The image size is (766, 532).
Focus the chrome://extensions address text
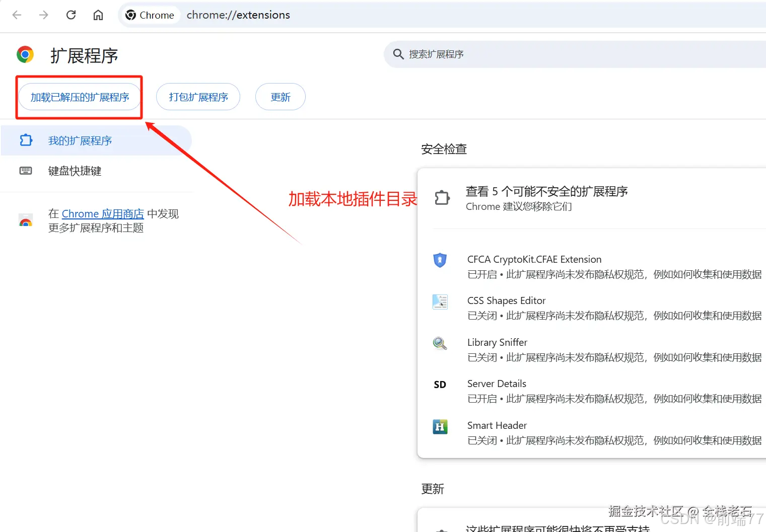coord(238,15)
